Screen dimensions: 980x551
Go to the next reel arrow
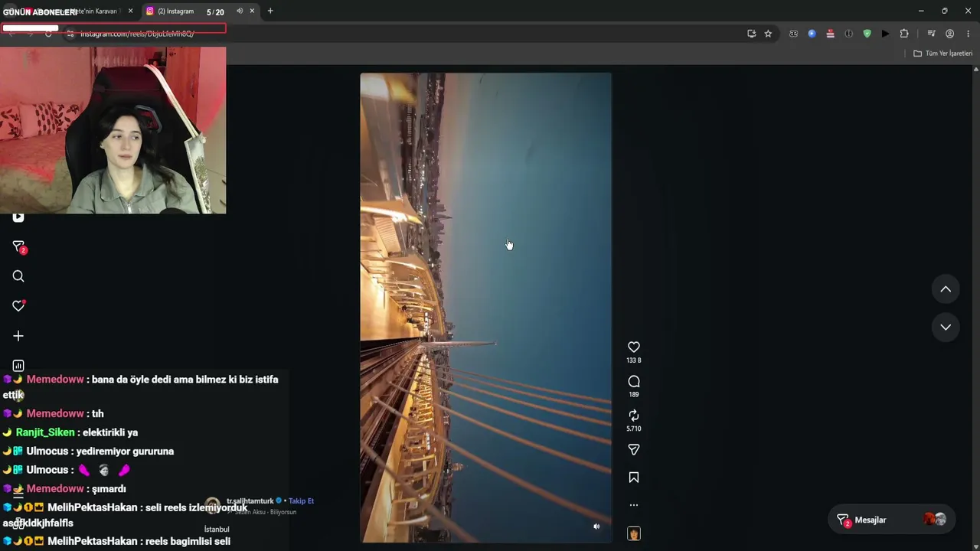coord(946,327)
